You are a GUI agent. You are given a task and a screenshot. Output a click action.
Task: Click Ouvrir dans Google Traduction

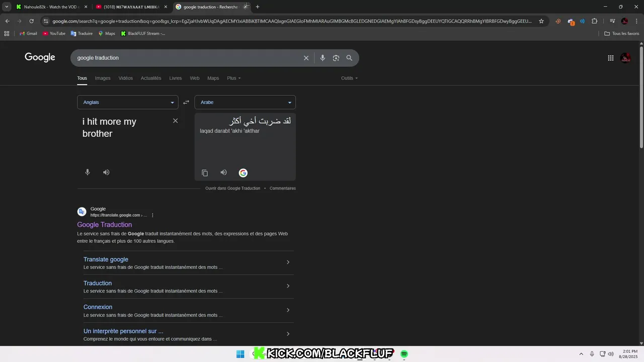coord(232,188)
